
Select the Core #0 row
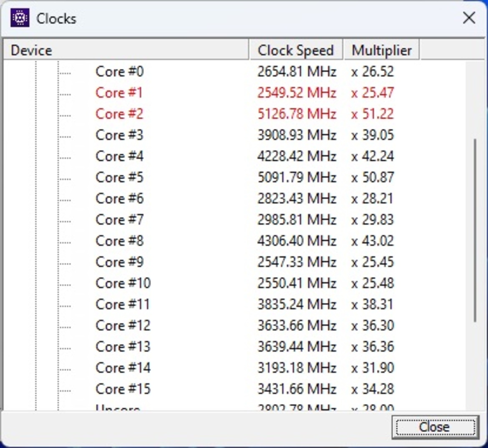pyautogui.click(x=119, y=72)
